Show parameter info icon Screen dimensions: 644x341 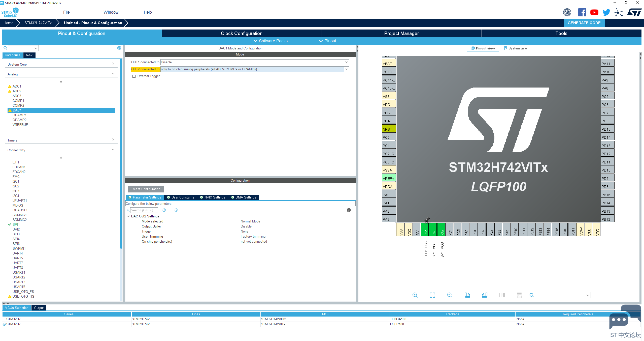tap(349, 210)
